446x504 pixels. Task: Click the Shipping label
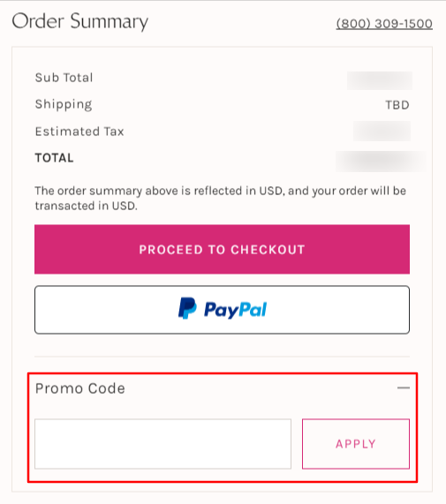[64, 104]
